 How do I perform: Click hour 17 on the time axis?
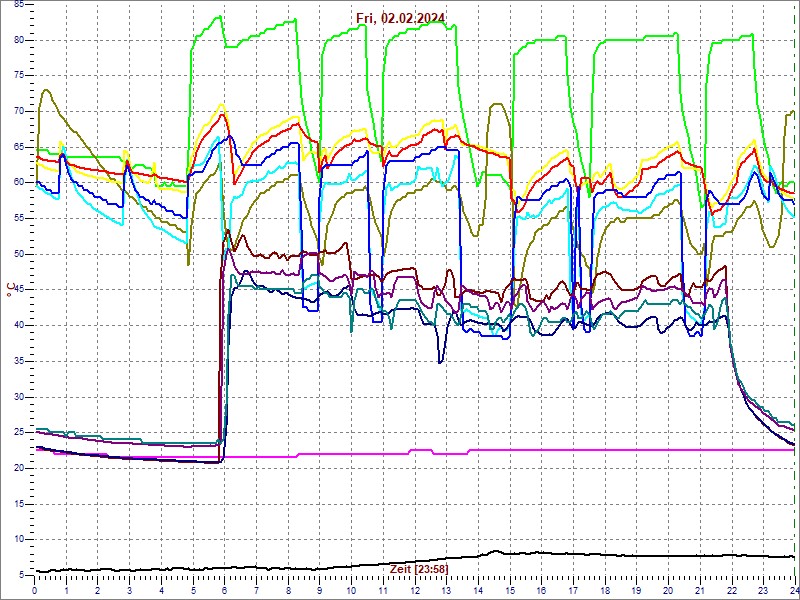click(573, 589)
